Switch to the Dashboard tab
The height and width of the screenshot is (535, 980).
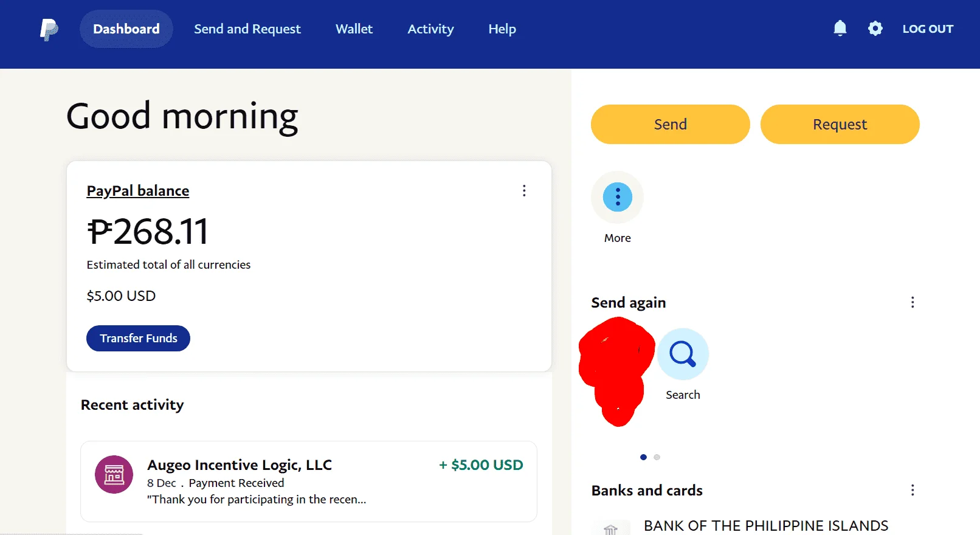tap(126, 29)
